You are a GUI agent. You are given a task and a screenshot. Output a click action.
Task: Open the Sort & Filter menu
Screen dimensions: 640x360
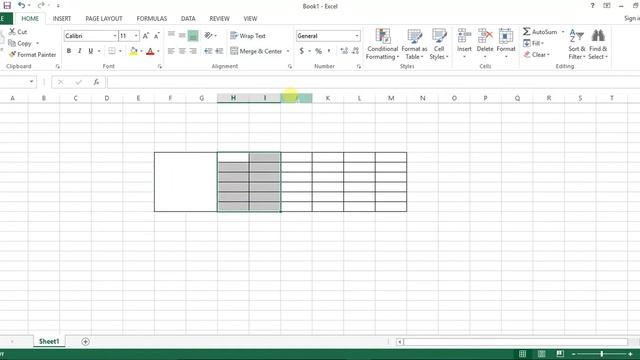(x=577, y=44)
